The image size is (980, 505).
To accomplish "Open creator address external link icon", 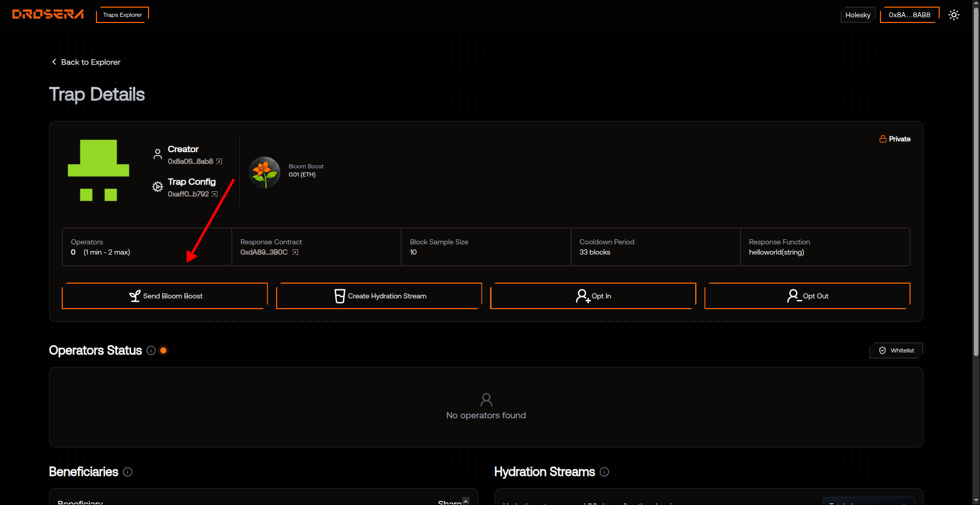I will click(x=219, y=161).
